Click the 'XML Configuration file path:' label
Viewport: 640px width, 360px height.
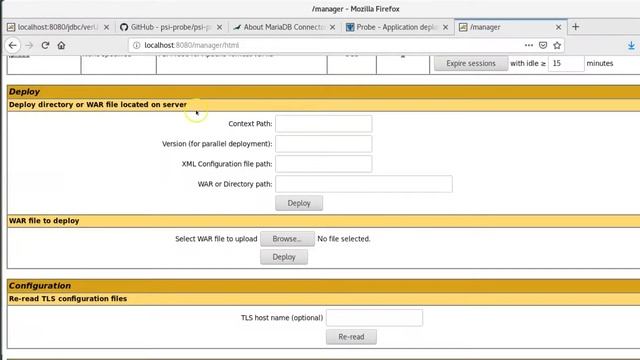227,164
